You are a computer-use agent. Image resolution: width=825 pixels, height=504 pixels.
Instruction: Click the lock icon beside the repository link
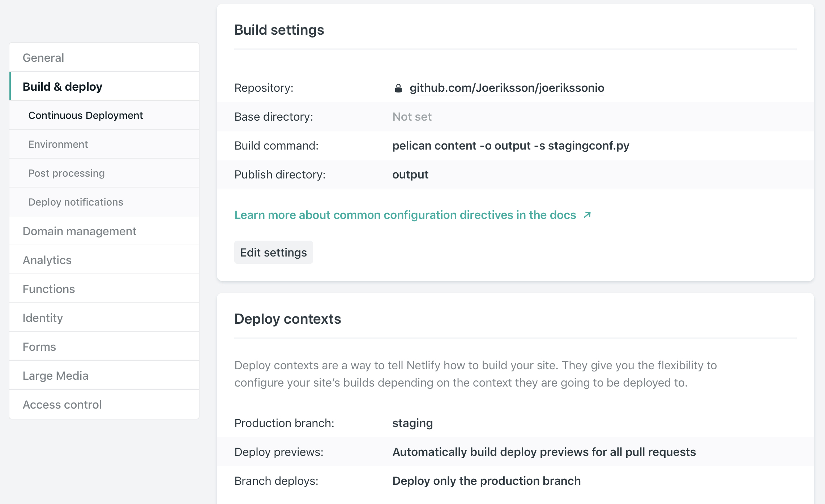[x=398, y=87]
